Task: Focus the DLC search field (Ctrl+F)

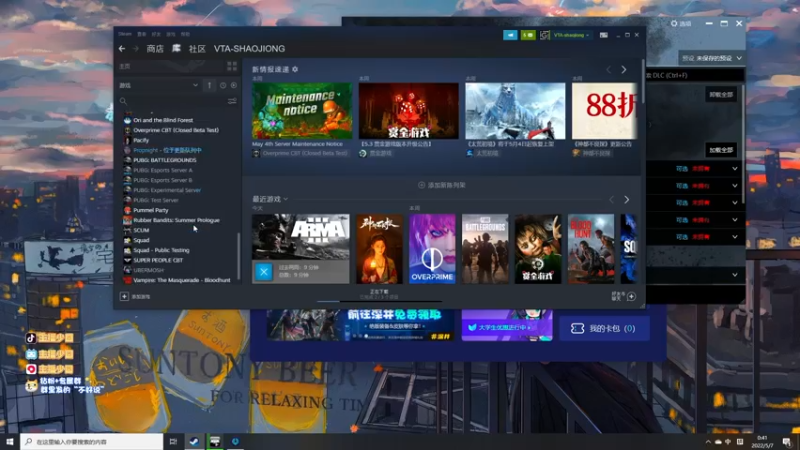Action: click(694, 75)
